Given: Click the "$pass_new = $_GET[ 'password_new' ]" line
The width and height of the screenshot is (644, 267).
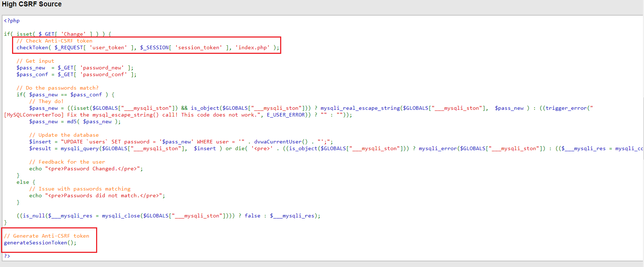Looking at the screenshot, I should (x=75, y=68).
